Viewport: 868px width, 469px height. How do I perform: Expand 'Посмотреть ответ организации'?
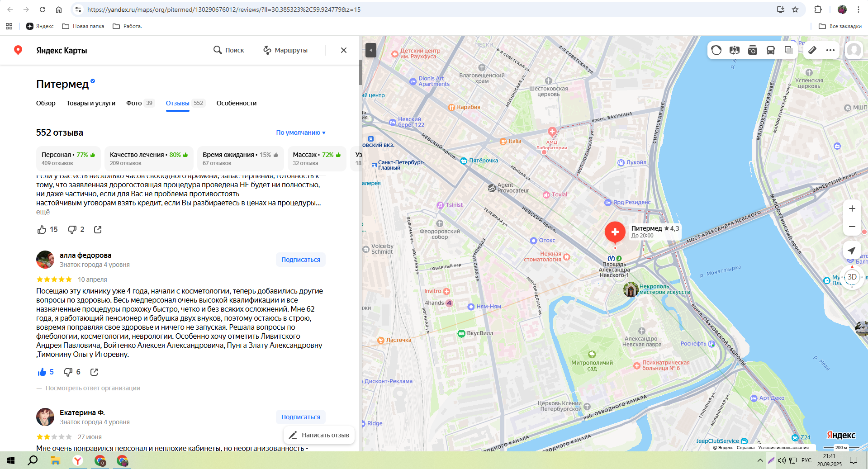(93, 388)
